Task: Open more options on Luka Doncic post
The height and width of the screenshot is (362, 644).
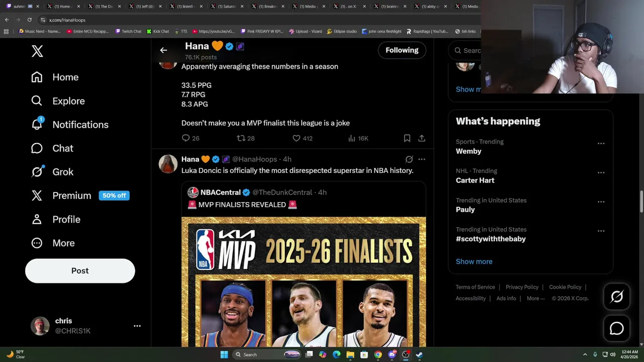Action: tap(422, 159)
